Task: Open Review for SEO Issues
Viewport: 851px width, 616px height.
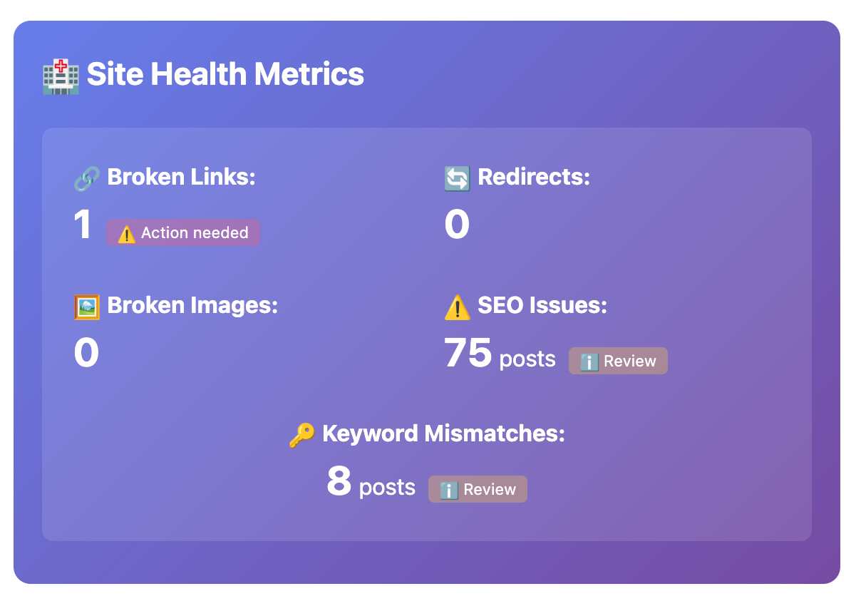Action: click(x=618, y=361)
